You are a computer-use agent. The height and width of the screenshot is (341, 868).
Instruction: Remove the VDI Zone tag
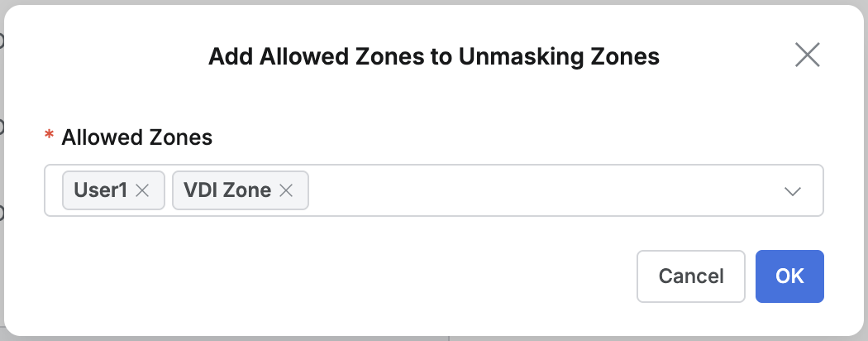[x=286, y=190]
